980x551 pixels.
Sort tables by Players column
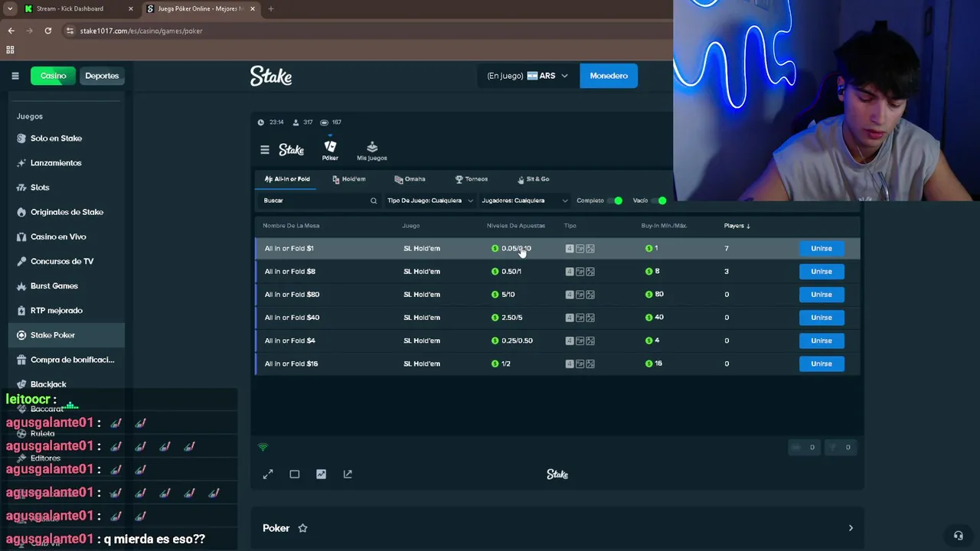(x=737, y=226)
